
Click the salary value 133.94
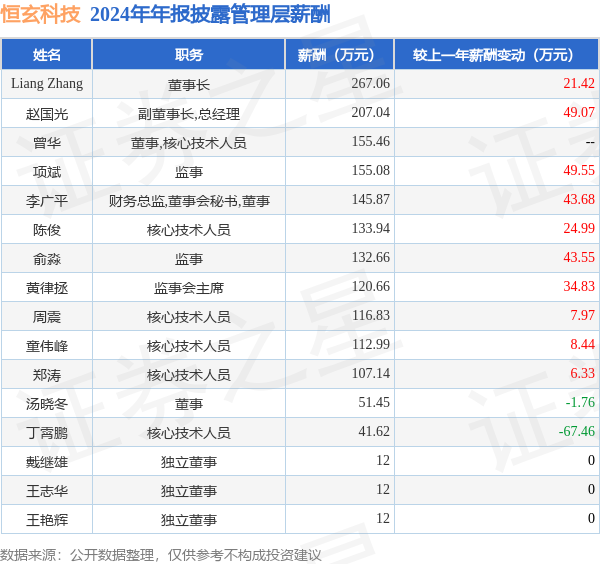(371, 228)
